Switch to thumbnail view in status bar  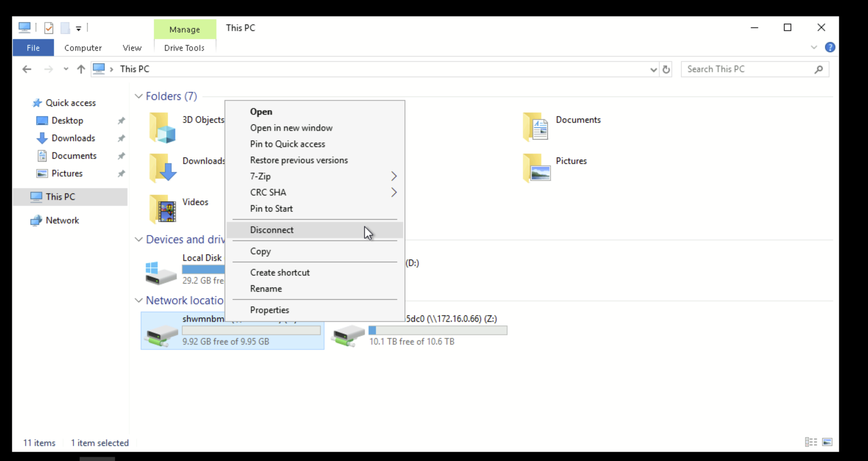click(827, 442)
